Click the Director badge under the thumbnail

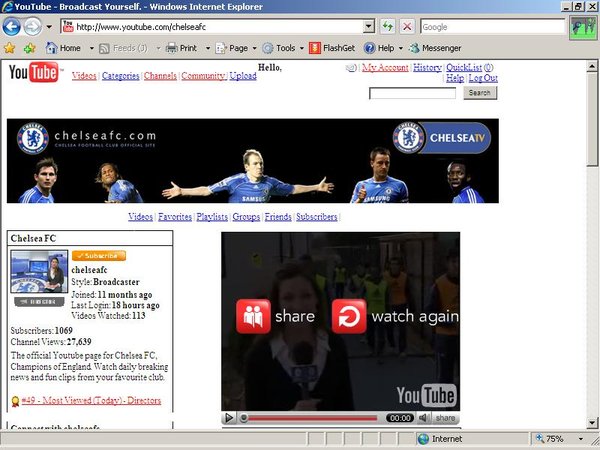[39, 302]
